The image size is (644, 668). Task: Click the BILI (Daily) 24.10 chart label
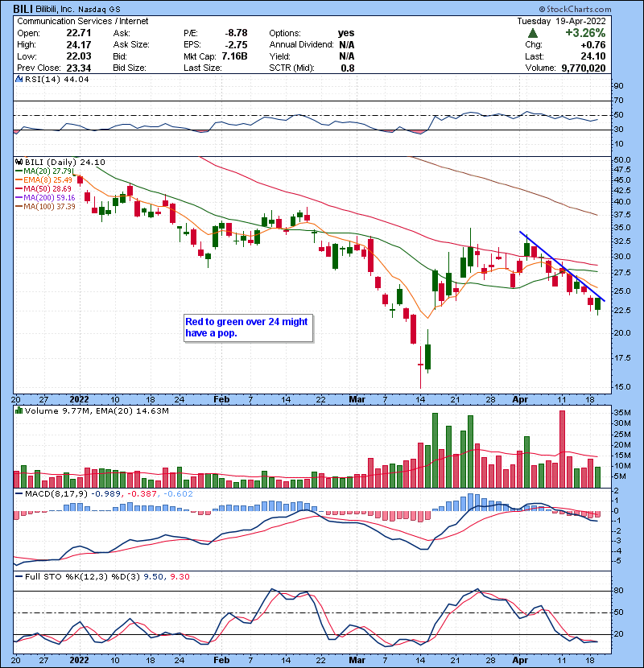pos(64,163)
